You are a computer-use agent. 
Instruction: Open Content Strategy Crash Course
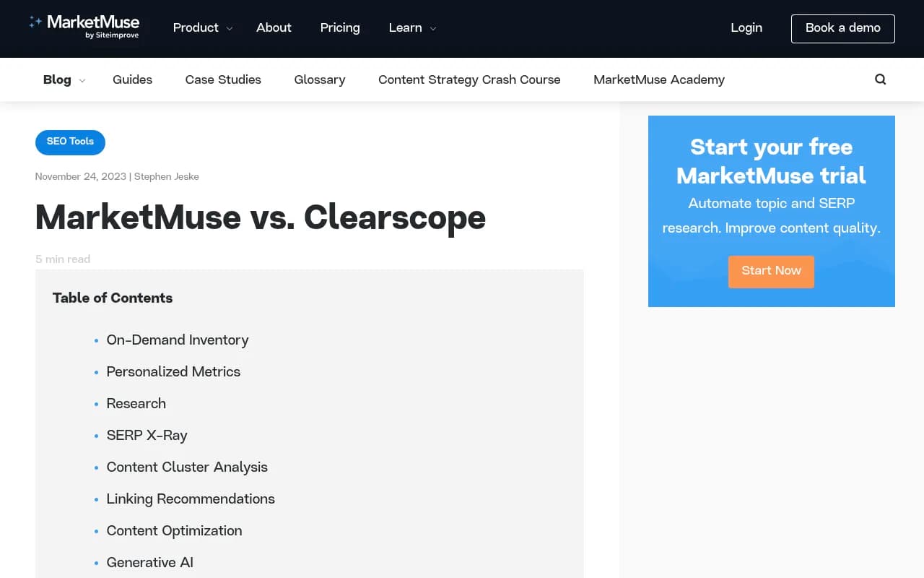469,79
